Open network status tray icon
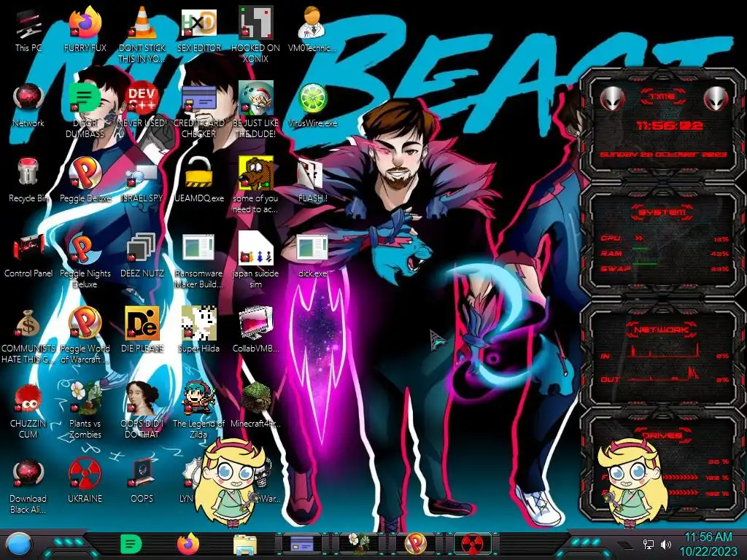The width and height of the screenshot is (747, 560). [648, 544]
